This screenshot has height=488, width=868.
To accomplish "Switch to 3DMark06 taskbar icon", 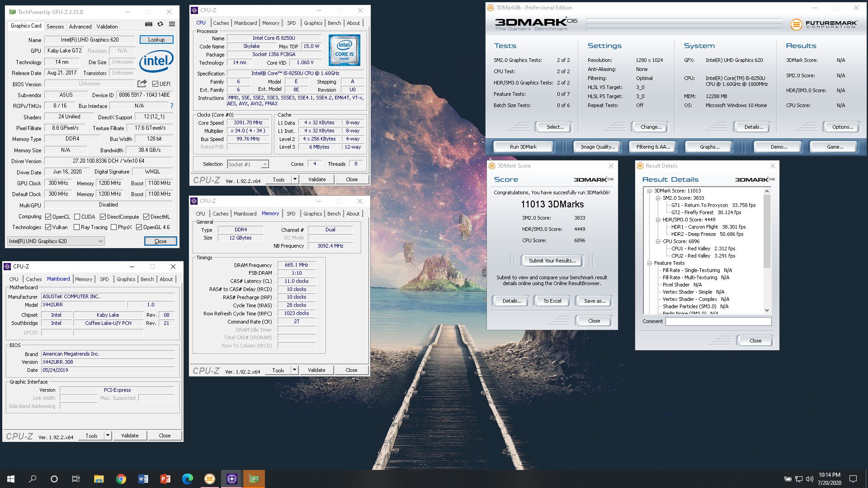I will 209,479.
